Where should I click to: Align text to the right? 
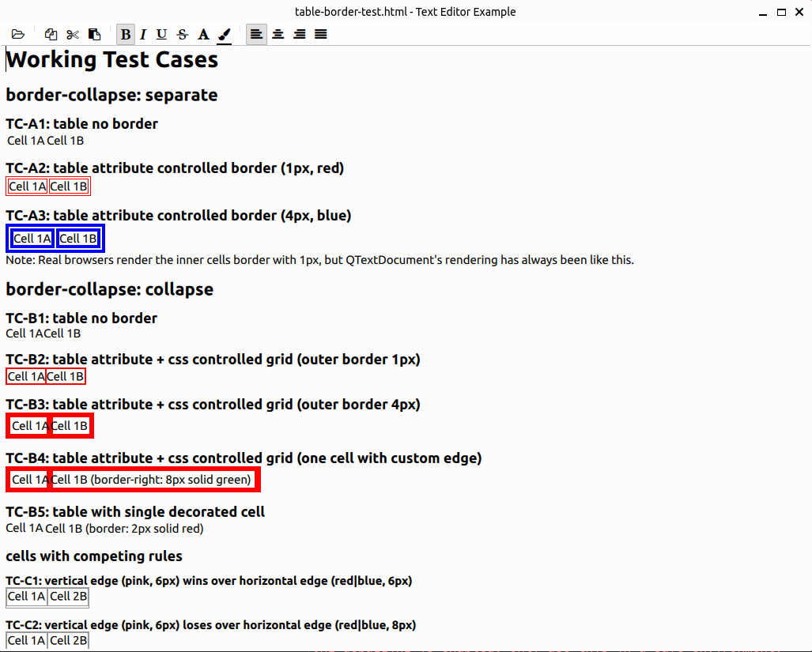click(x=300, y=34)
